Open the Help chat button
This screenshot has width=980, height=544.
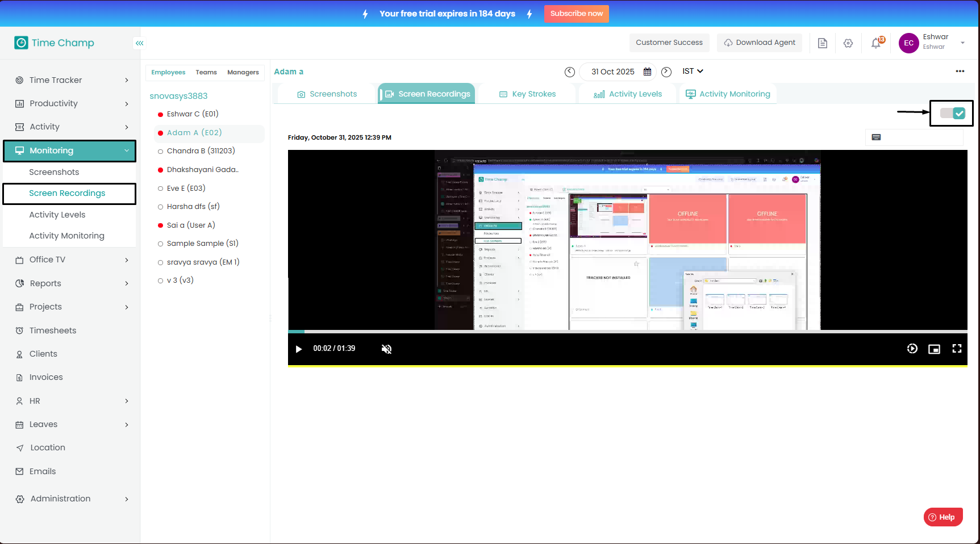(943, 517)
